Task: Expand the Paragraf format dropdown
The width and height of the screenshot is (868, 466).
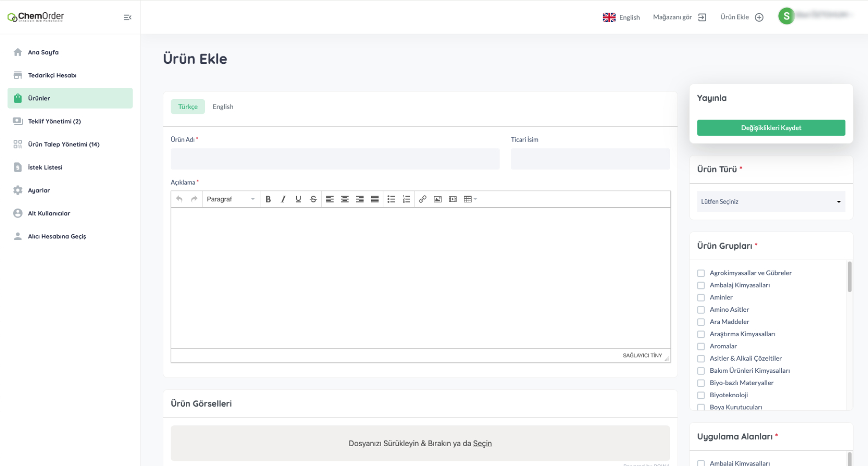Action: [x=231, y=199]
